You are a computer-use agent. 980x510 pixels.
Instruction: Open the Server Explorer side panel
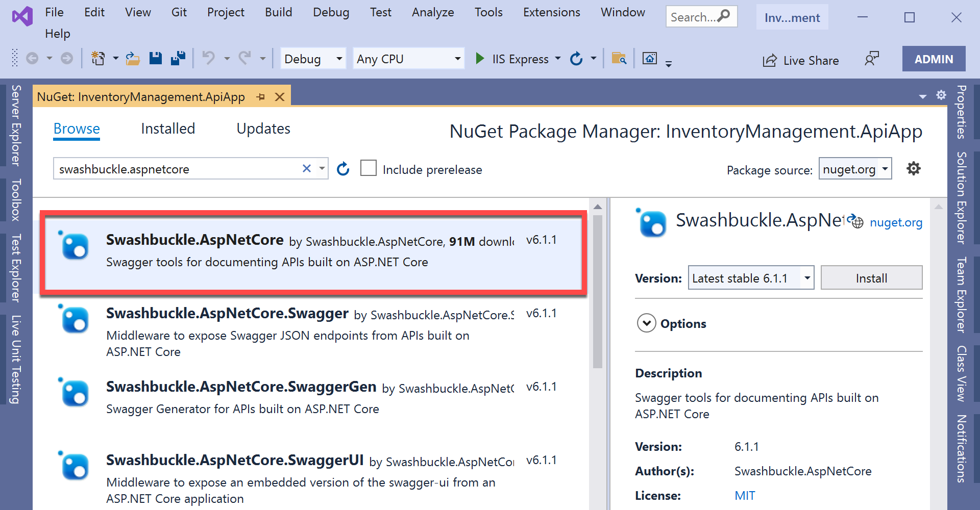[16, 125]
